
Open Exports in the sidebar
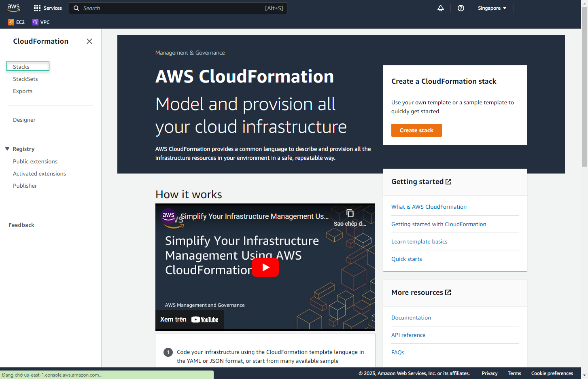pyautogui.click(x=23, y=91)
